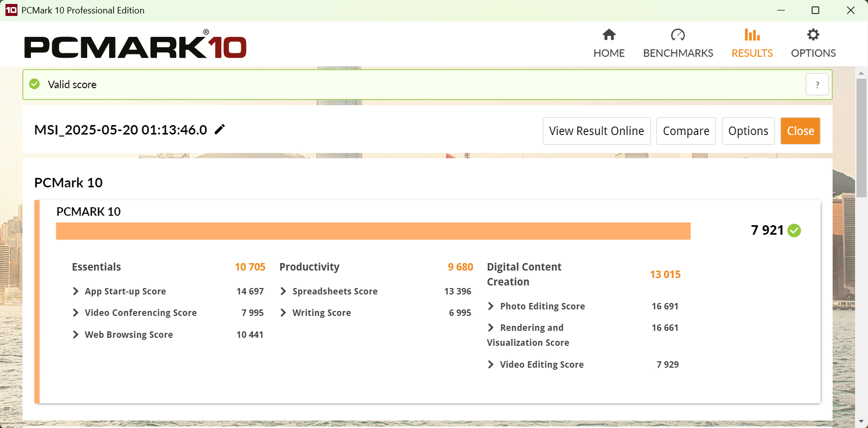
Task: Expand Photo Editing Score details
Action: coord(491,306)
